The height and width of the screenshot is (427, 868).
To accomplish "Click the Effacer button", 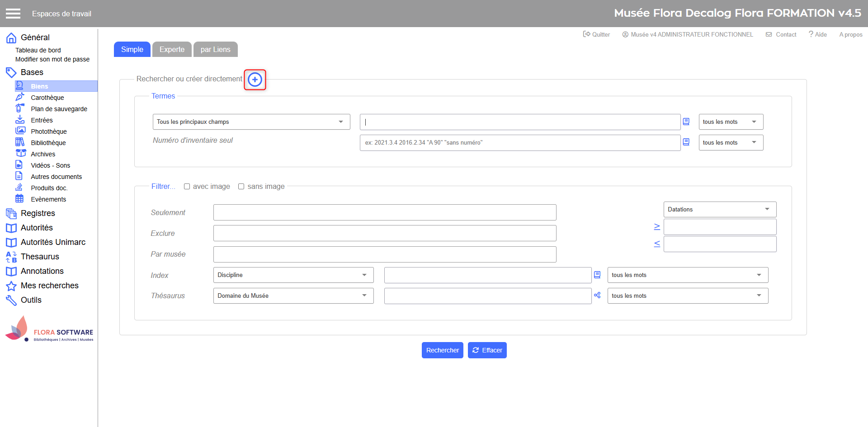I will tap(487, 350).
